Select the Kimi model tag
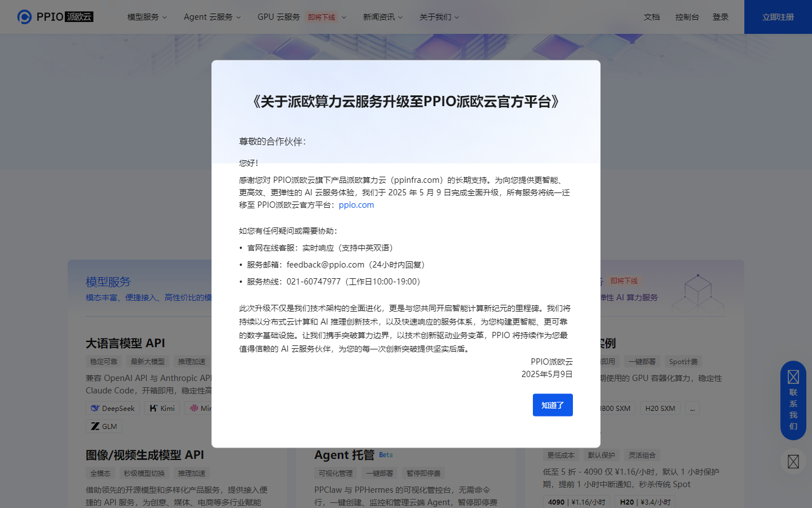The height and width of the screenshot is (508, 812). 162,408
